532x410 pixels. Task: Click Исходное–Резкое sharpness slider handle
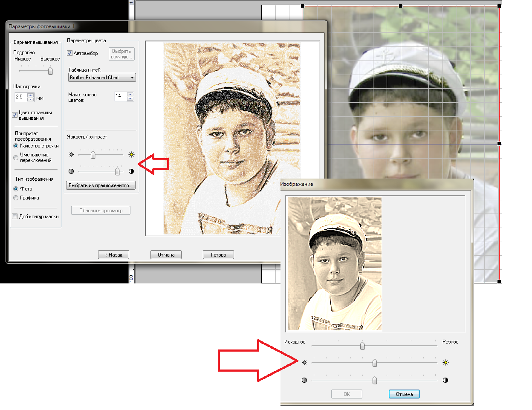coord(362,346)
